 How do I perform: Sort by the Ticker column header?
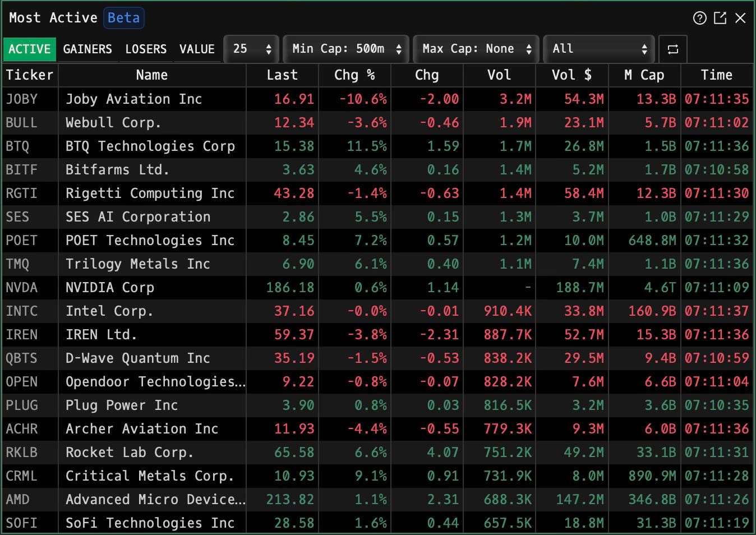[30, 75]
